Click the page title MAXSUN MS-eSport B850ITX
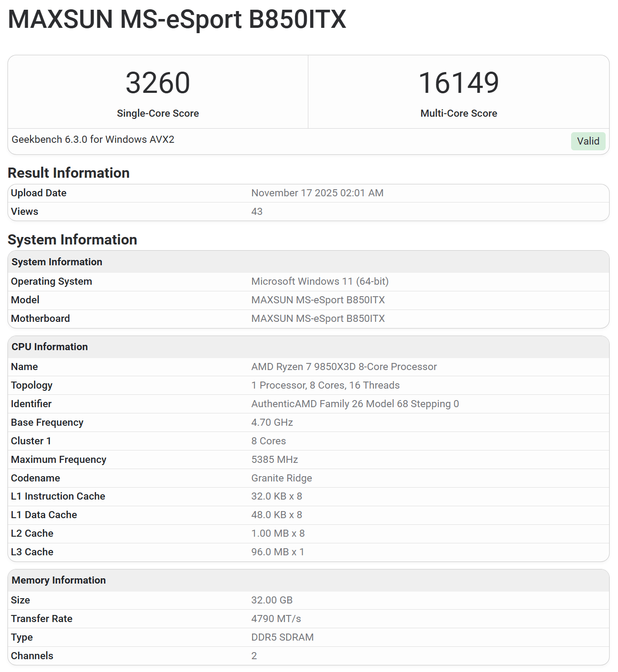 [x=177, y=20]
